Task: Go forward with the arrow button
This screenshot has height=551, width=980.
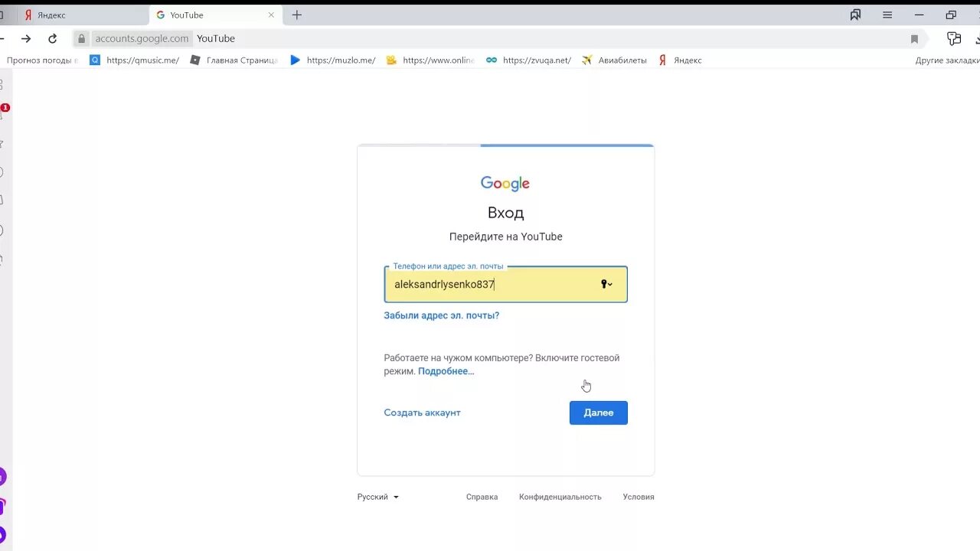Action: [x=26, y=38]
